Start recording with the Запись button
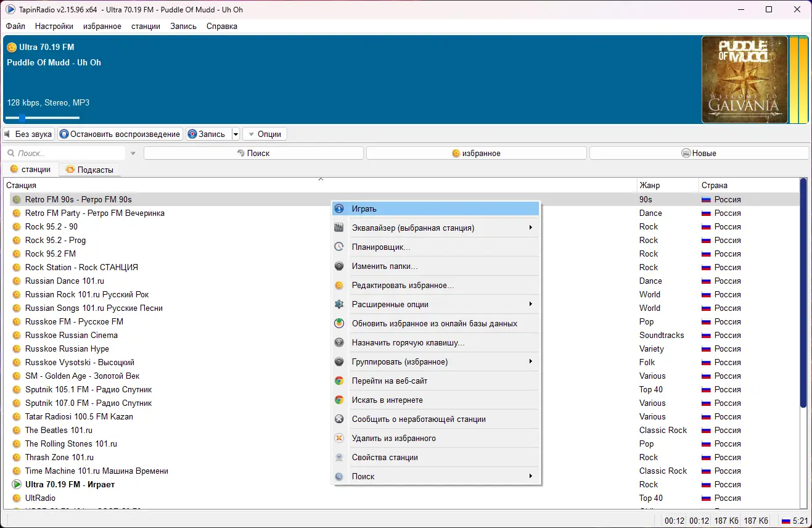This screenshot has height=528, width=812. [208, 134]
